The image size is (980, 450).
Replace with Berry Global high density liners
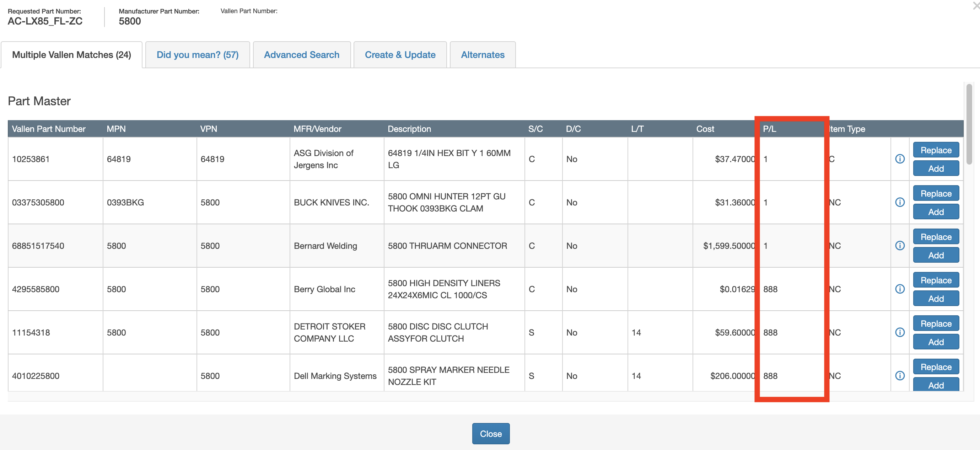936,280
